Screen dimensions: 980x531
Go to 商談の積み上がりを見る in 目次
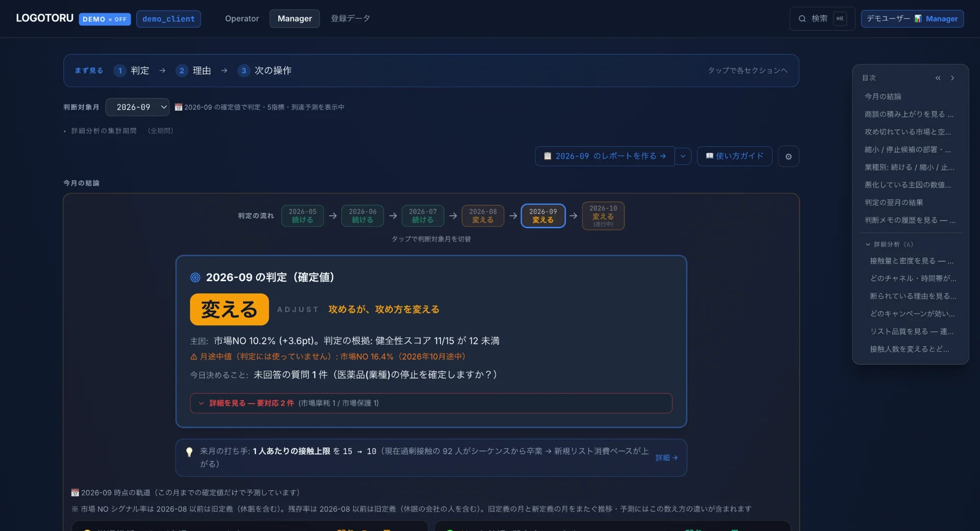[909, 114]
